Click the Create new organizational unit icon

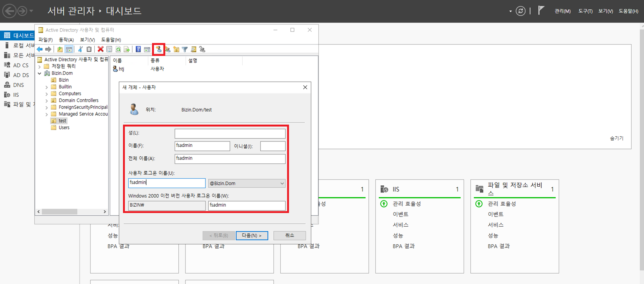(x=176, y=49)
